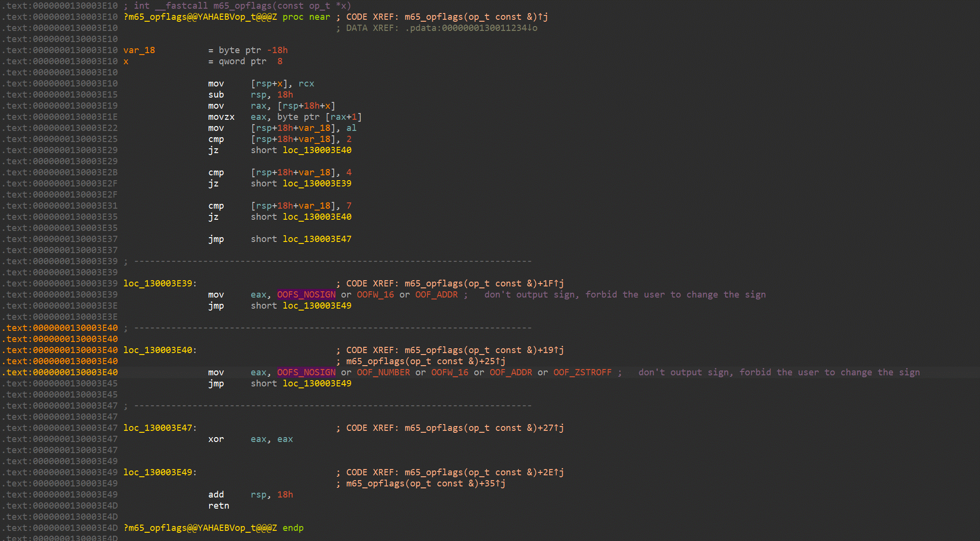Click CODE XREF m65_opflags+1F reference
Viewport: 980px width, 541px height.
483,284
